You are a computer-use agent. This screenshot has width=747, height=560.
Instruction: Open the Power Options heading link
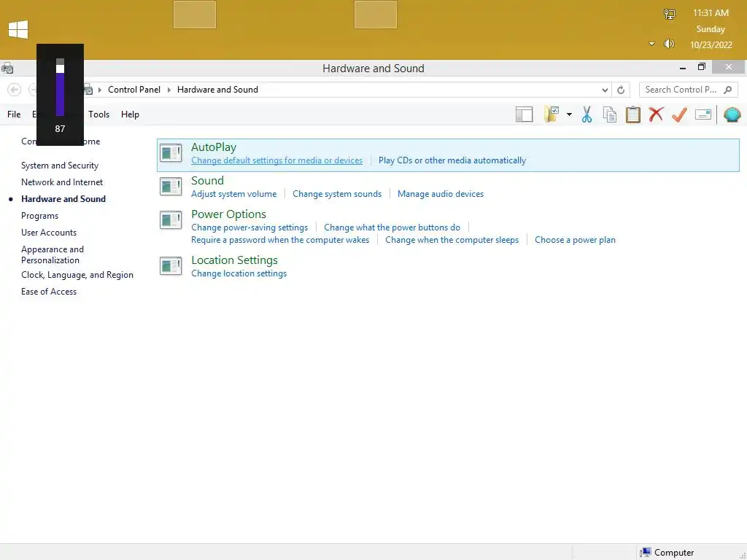tap(228, 214)
